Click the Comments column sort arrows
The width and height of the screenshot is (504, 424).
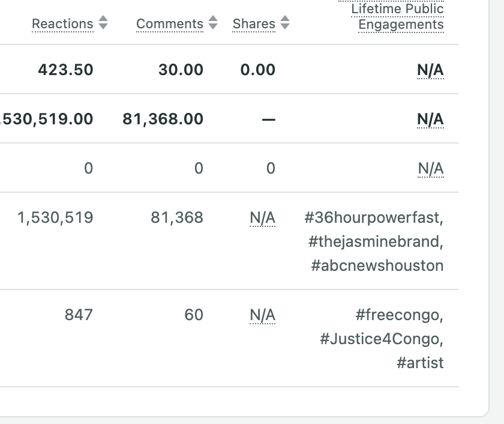click(x=213, y=23)
